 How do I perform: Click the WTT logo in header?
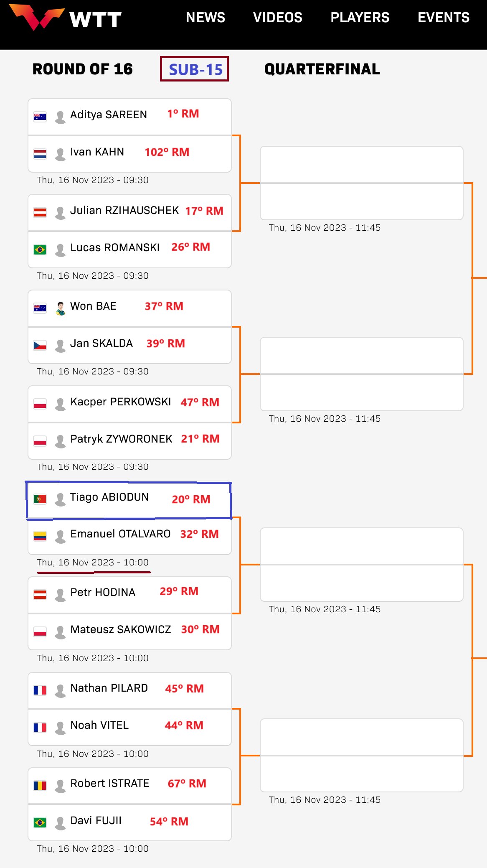[66, 18]
